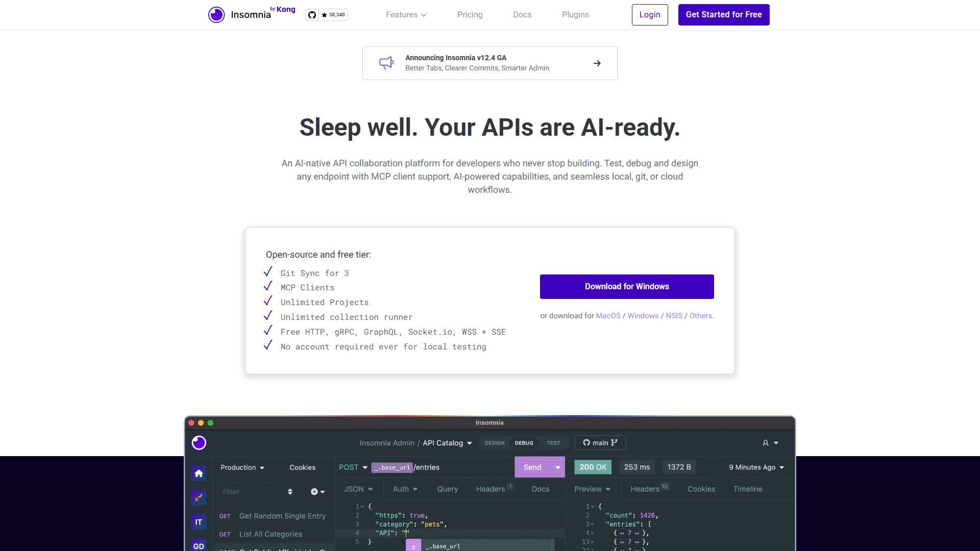980x551 pixels.
Task: Click the plus create-request icon
Action: click(314, 491)
